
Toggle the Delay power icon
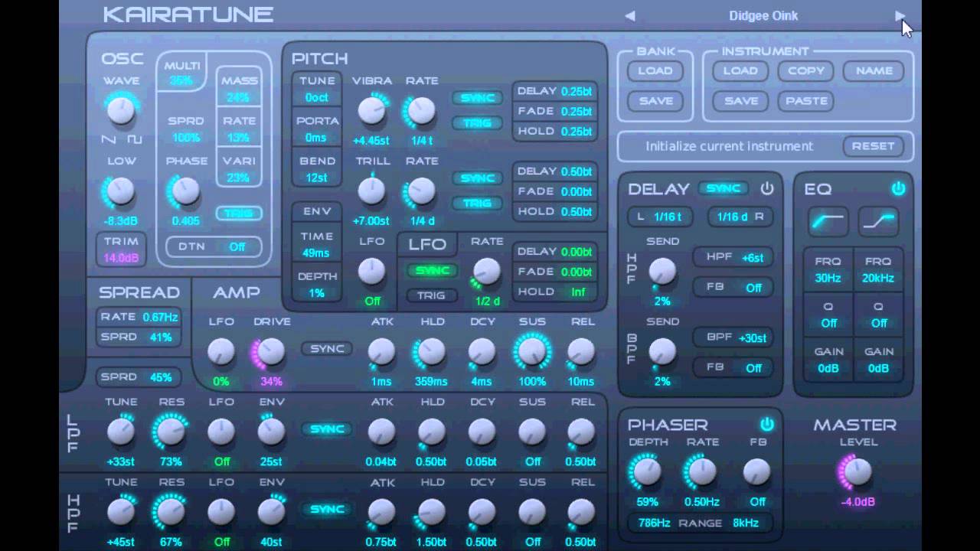pos(767,188)
